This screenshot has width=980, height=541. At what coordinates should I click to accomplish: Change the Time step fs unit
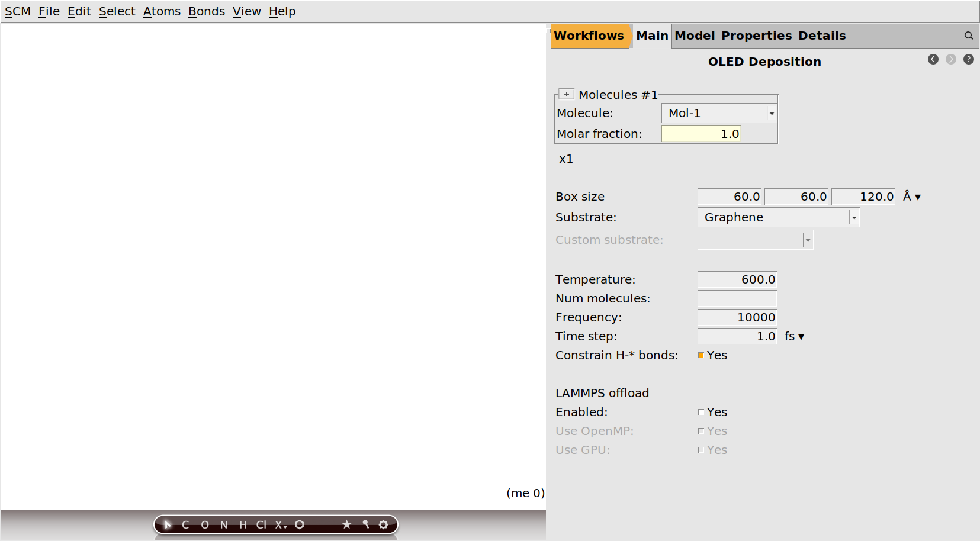click(795, 336)
